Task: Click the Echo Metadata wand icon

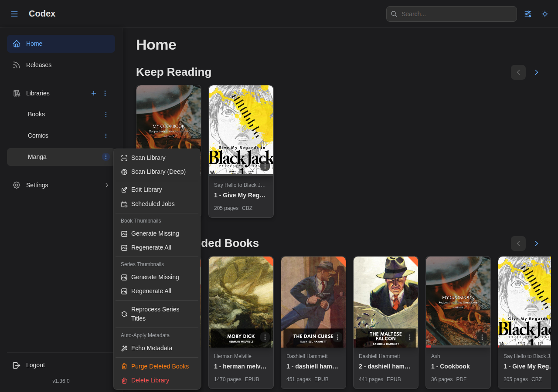Action: pos(124,348)
